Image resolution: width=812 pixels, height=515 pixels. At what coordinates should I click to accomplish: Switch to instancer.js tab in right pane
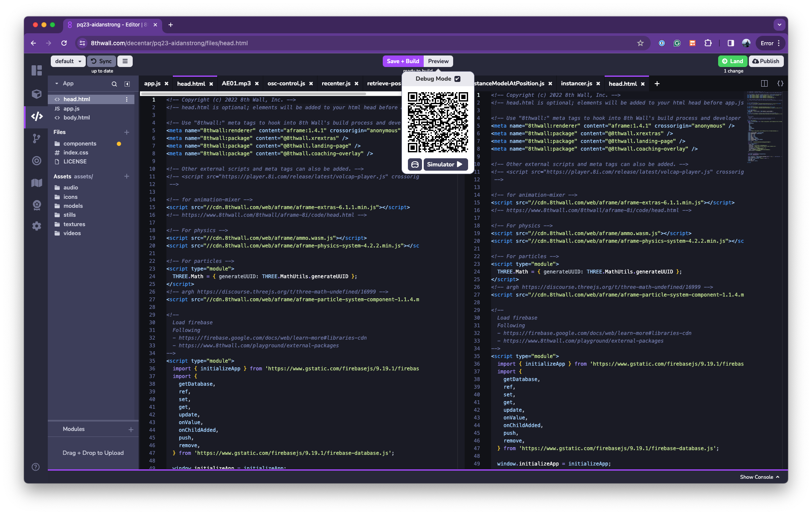pos(576,84)
